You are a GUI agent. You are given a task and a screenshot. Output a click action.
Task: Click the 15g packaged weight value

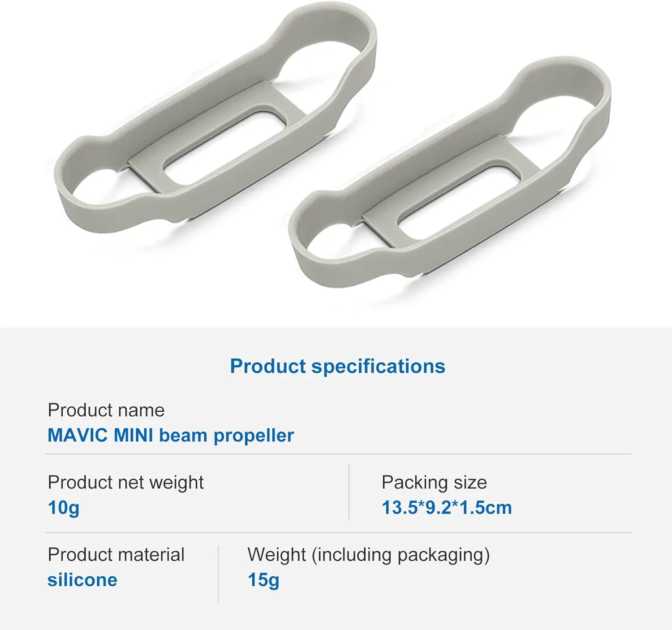(263, 580)
